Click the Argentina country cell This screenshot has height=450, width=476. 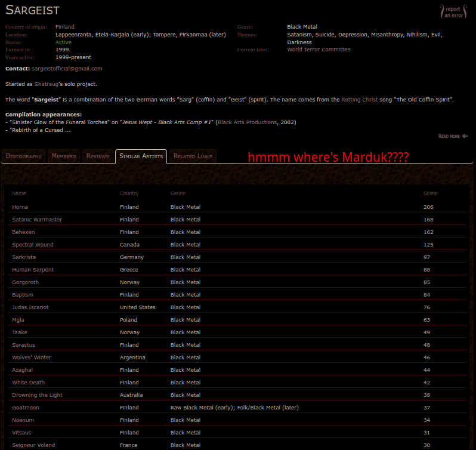click(132, 357)
